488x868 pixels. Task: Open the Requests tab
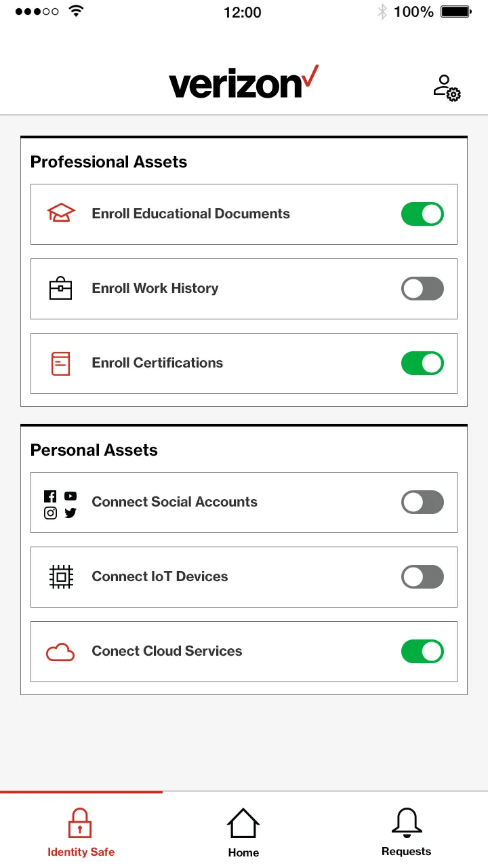coord(406,833)
